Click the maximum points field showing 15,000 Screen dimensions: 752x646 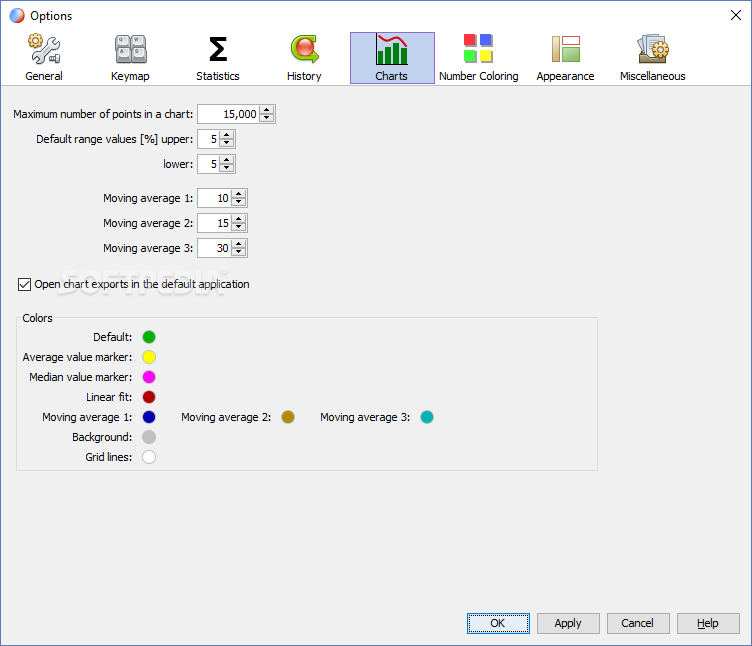pos(229,114)
